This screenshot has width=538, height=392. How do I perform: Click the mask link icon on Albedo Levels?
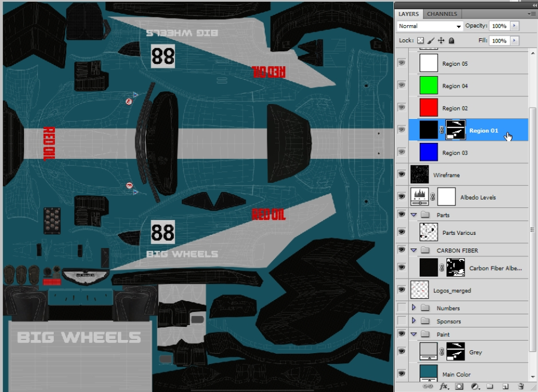[x=433, y=197]
